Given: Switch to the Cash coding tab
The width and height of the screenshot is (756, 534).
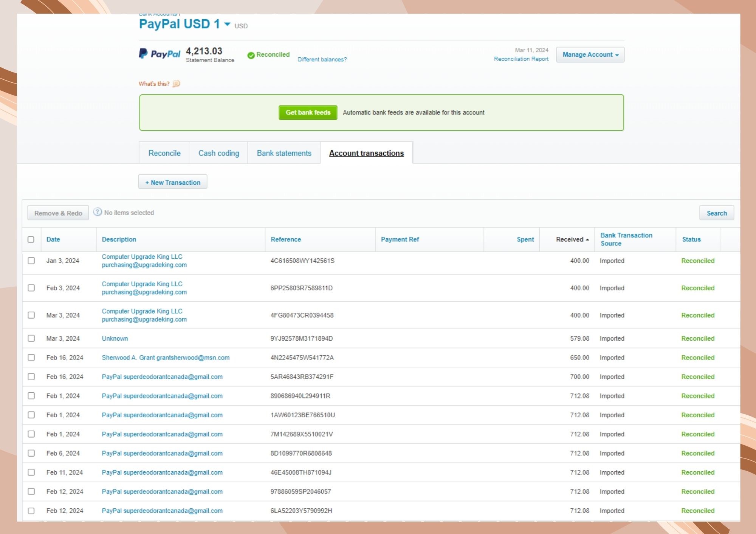Looking at the screenshot, I should point(218,153).
